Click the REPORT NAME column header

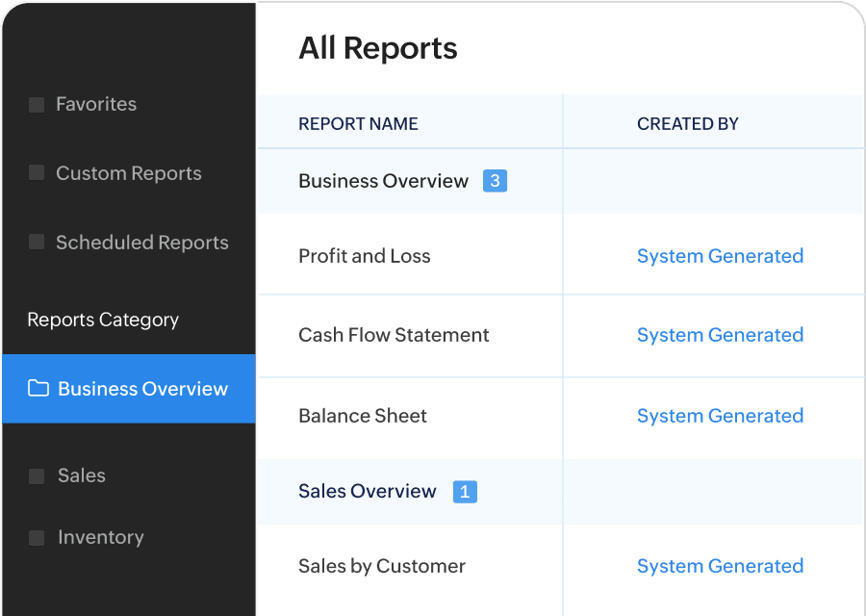pos(358,124)
